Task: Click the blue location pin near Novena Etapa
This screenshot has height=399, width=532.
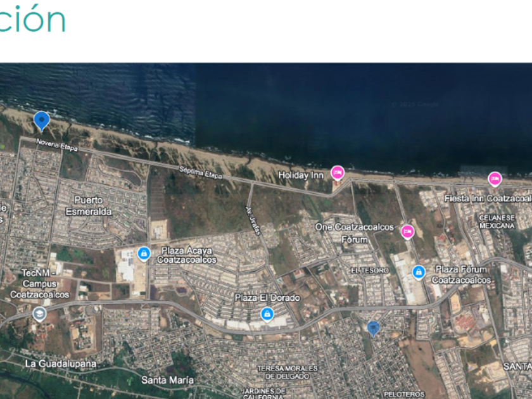Action: (x=42, y=121)
